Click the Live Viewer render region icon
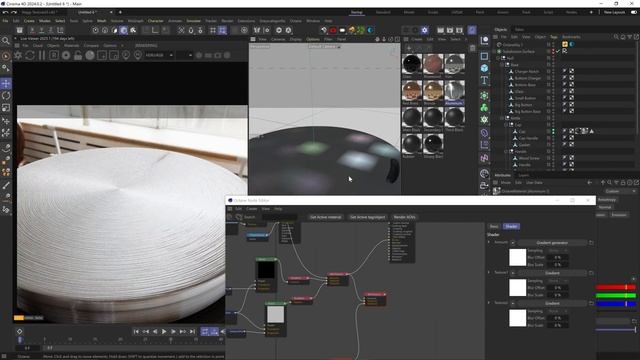 102,55
